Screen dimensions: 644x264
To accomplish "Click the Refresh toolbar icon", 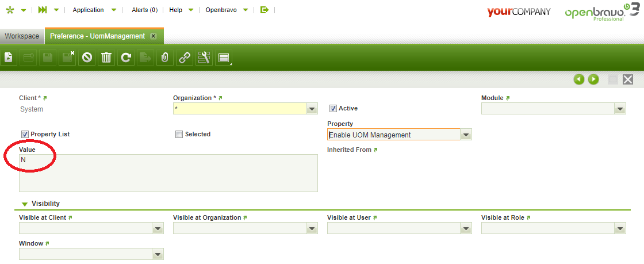I will coord(126,57).
